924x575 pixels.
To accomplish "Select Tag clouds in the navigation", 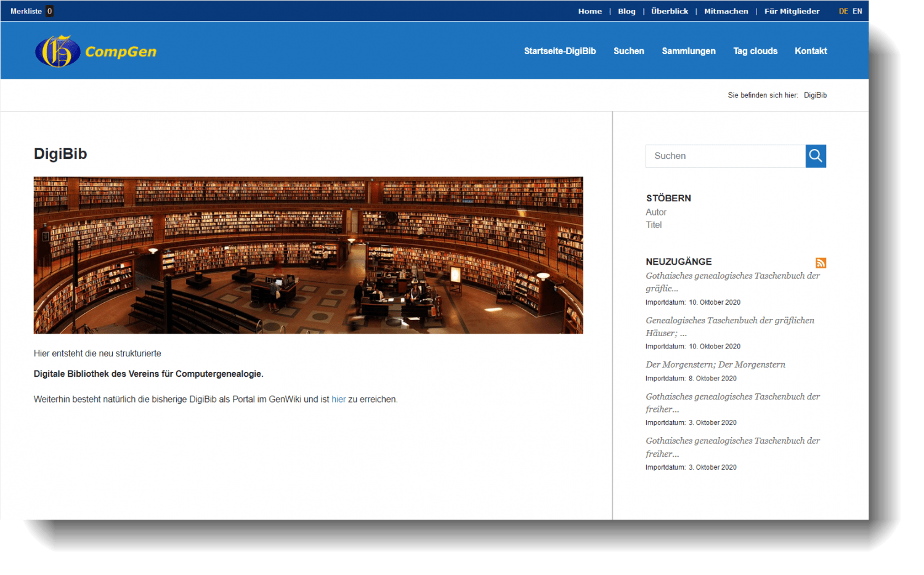I will pos(755,51).
